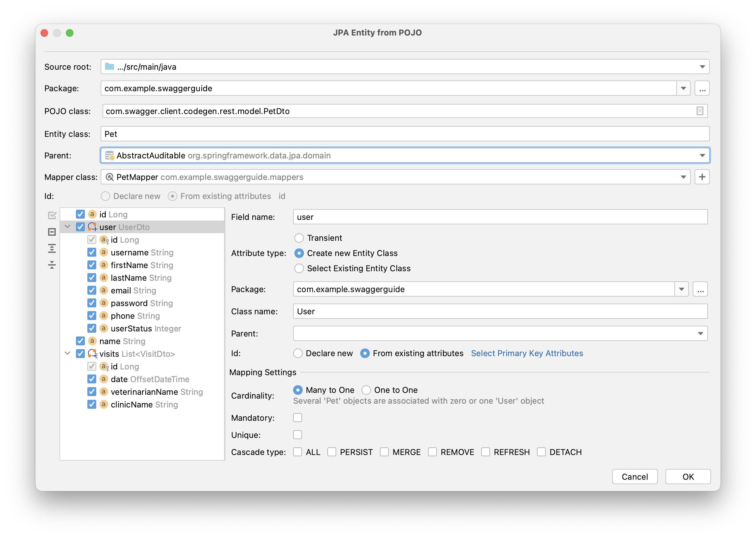Check the PERSIST cascade type
Viewport: 756px width, 538px height.
click(332, 452)
